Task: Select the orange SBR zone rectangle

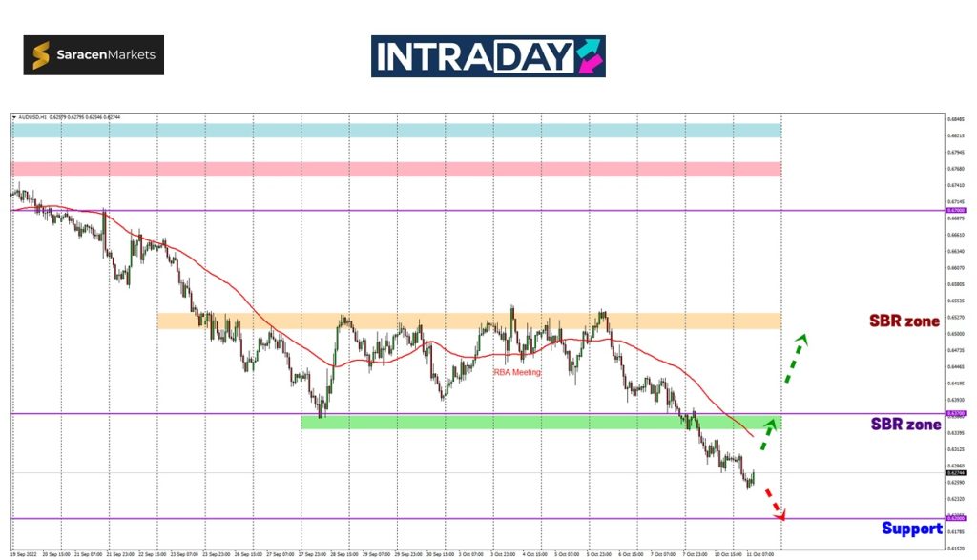Action: [x=468, y=321]
